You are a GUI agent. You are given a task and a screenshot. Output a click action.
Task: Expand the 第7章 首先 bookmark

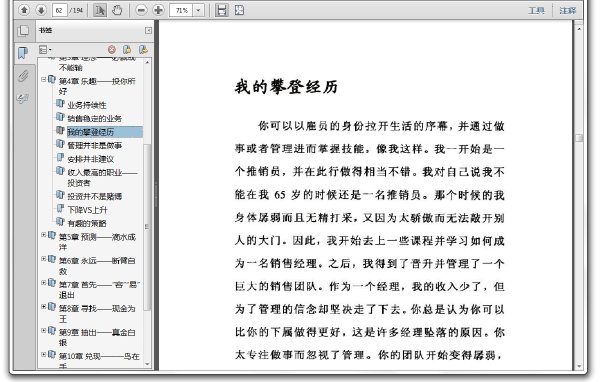pos(44,283)
